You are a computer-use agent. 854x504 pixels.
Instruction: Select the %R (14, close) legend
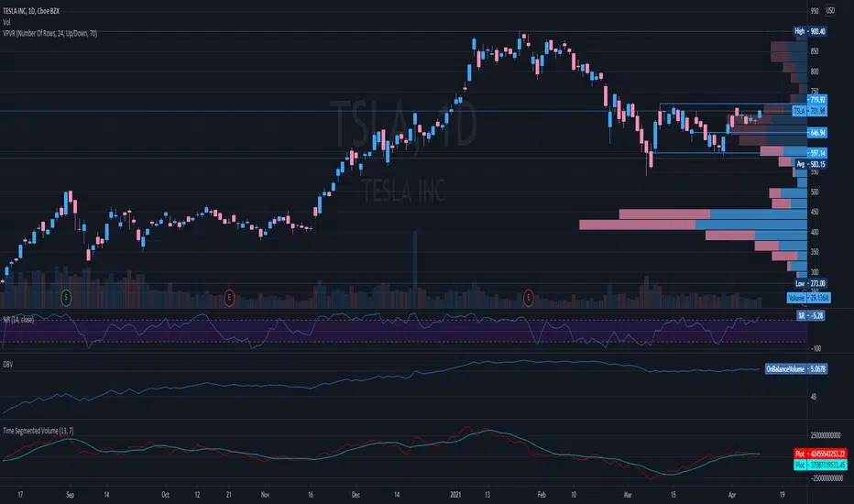18,320
